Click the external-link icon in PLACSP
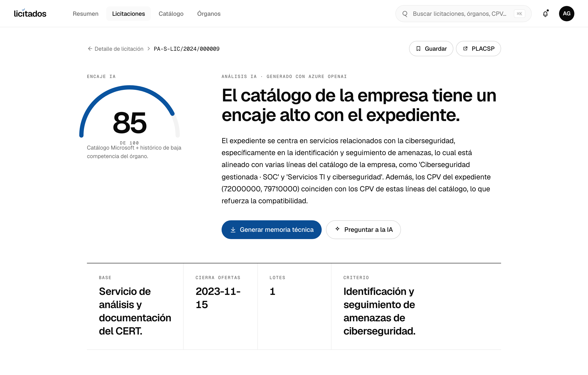This screenshot has height=375, width=588. [465, 48]
